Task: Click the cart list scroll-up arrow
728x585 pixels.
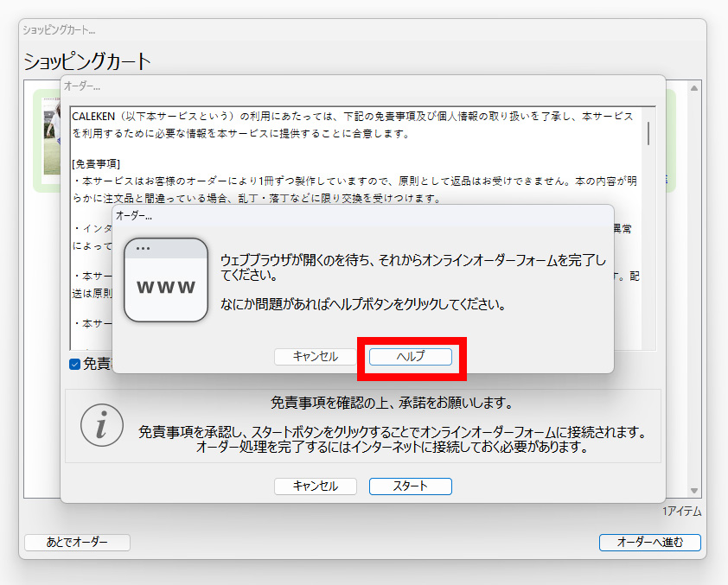Action: [693, 87]
